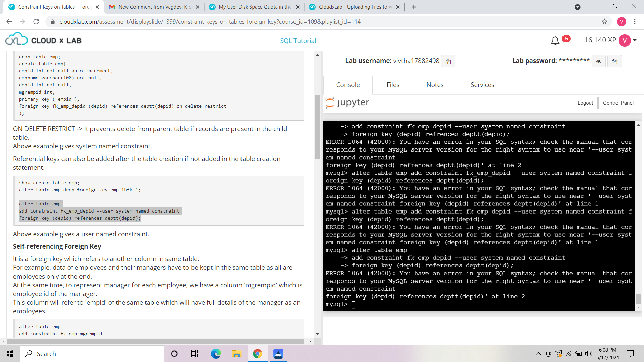This screenshot has height=362, width=644.
Task: Copy the lab username to clipboard
Action: tap(448, 61)
